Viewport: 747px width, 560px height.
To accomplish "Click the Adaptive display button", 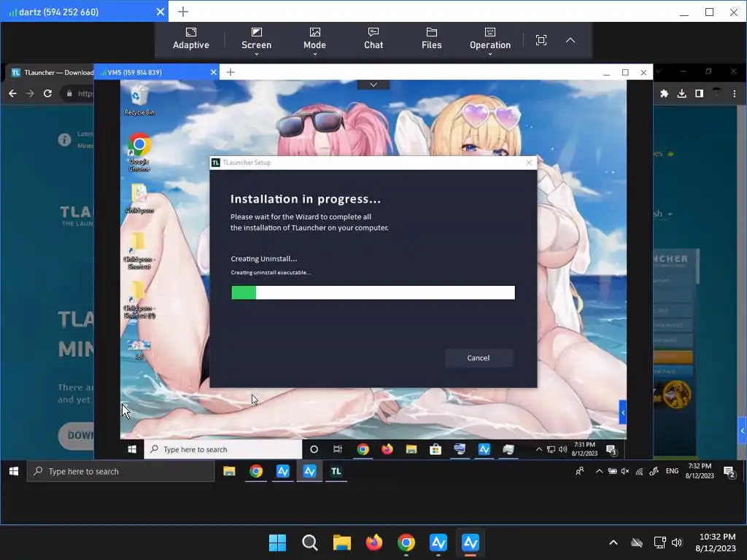I will [191, 39].
